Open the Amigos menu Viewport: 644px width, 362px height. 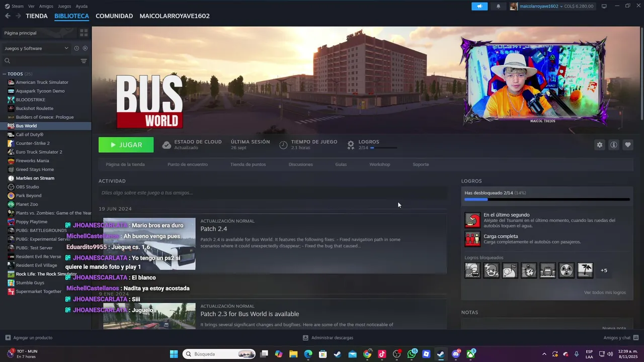pos(46,6)
